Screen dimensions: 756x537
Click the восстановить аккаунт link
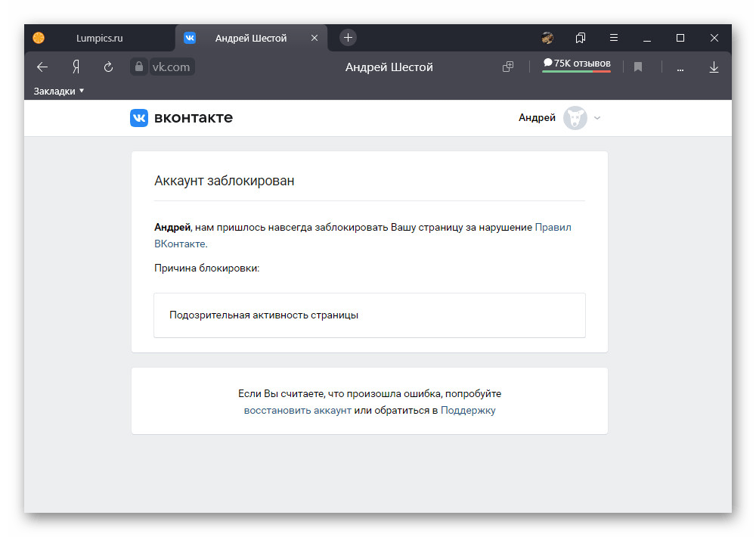click(297, 410)
